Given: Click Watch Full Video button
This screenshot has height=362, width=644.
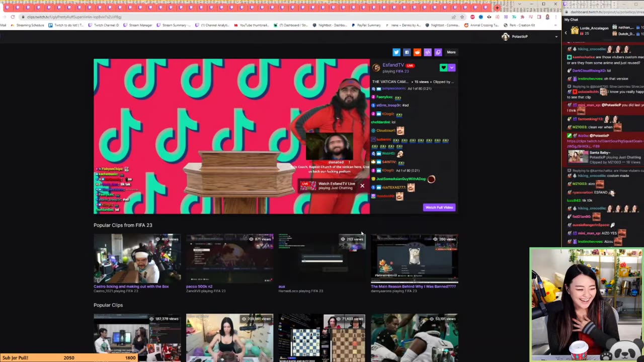Looking at the screenshot, I should tap(439, 207).
